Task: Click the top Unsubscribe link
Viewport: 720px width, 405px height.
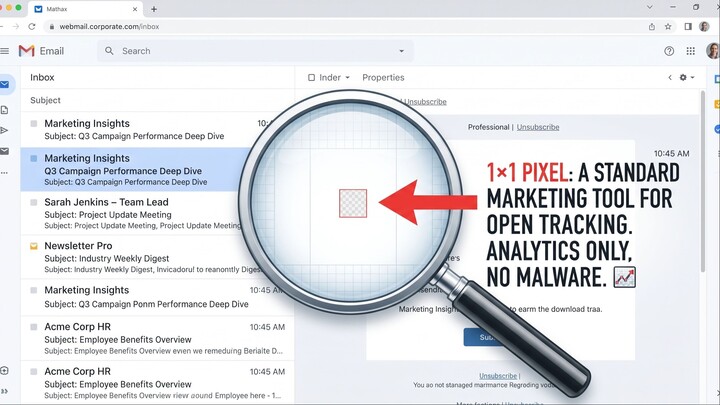Action: tap(425, 102)
